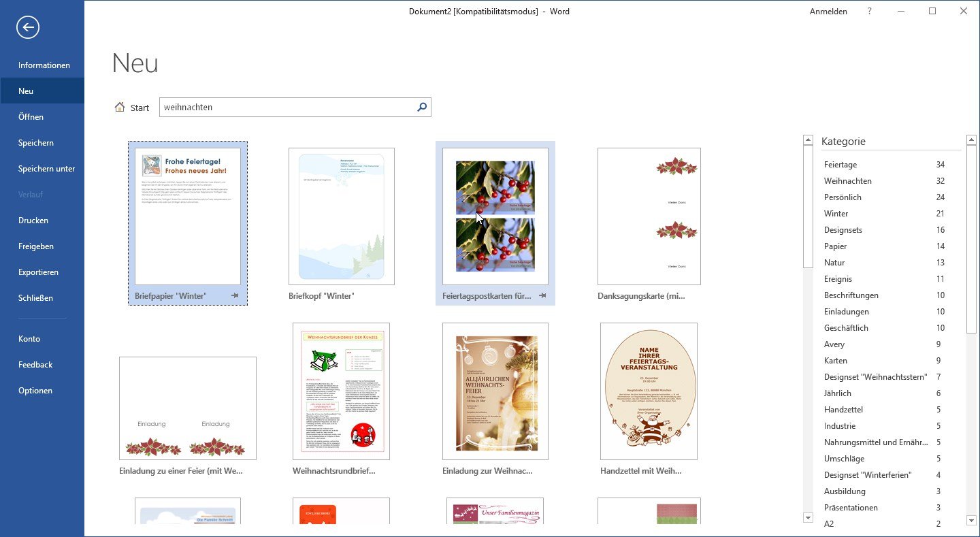Click the template list scrollbar down arrow
Screen dimensions: 980x537
pyautogui.click(x=808, y=518)
